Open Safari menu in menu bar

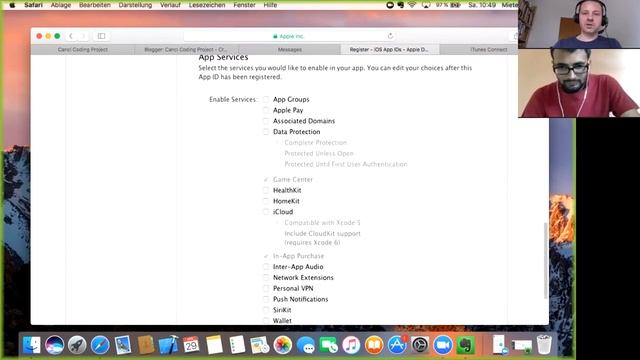pos(33,5)
